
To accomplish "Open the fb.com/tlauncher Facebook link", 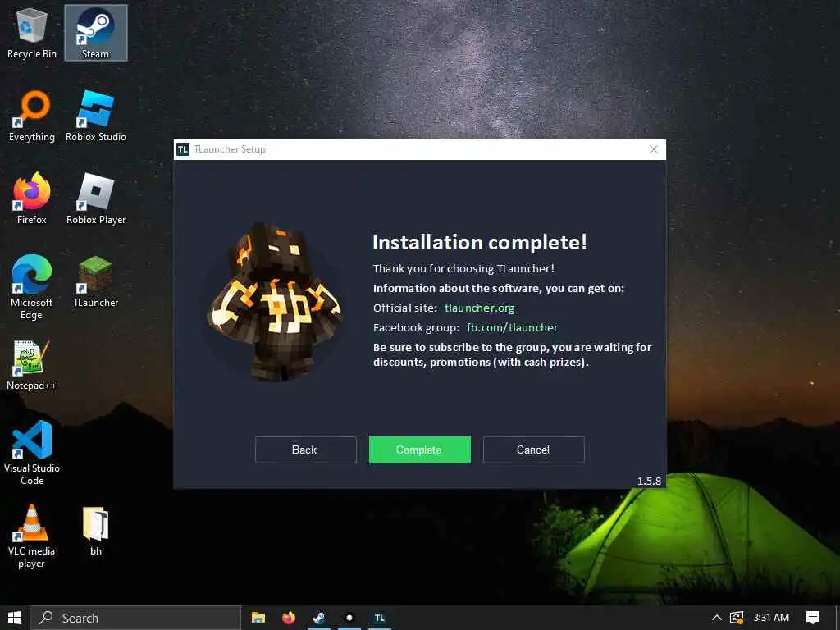I will coord(512,327).
